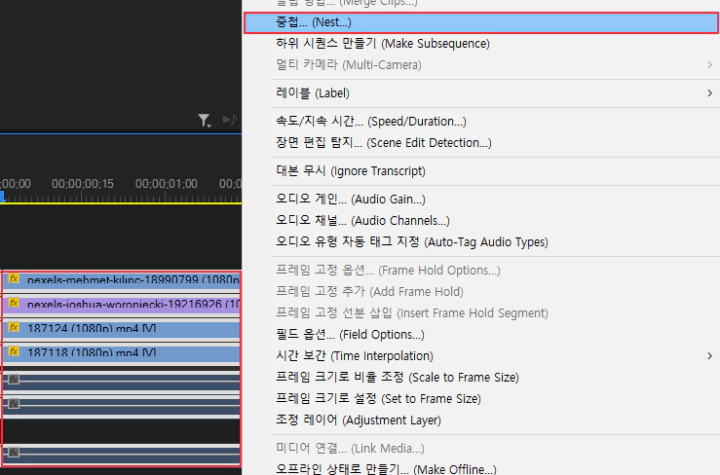
Task: Select the 187118 (1080p).mp4 clip
Action: 122,353
